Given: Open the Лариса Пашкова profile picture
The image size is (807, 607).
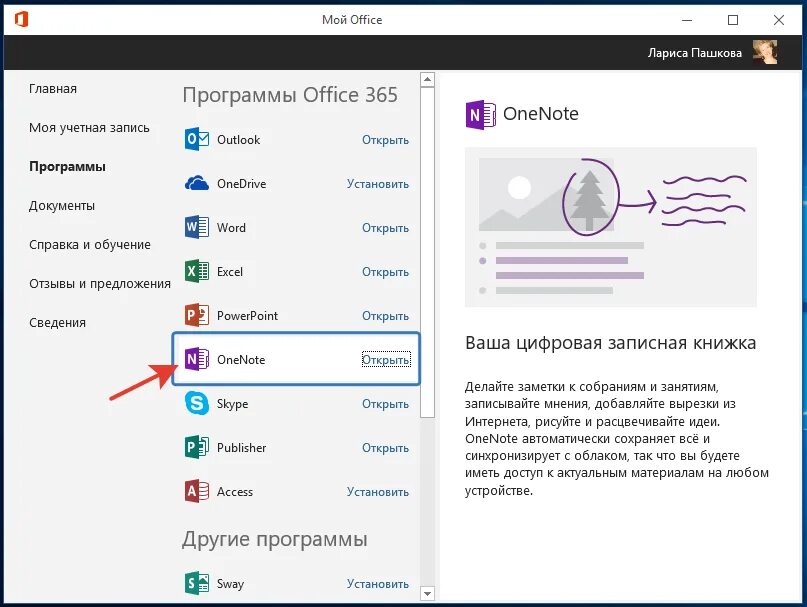Looking at the screenshot, I should (x=764, y=53).
